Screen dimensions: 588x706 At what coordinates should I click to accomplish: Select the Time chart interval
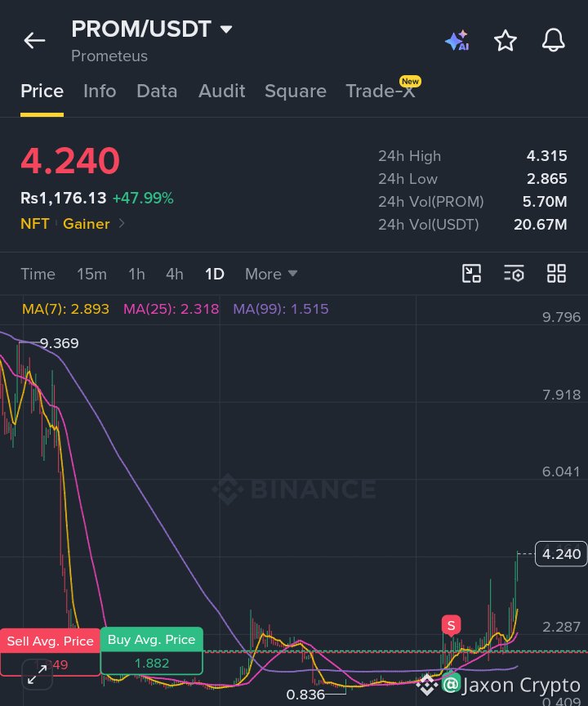38,274
